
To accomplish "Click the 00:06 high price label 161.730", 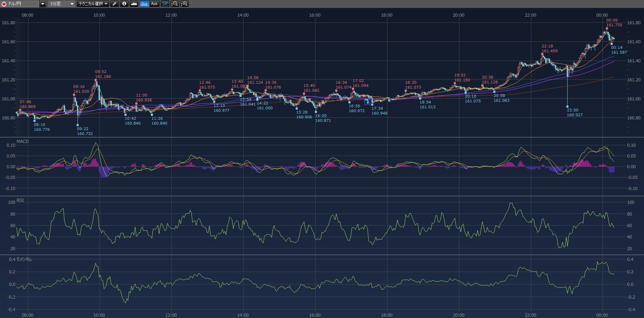I will point(614,25).
